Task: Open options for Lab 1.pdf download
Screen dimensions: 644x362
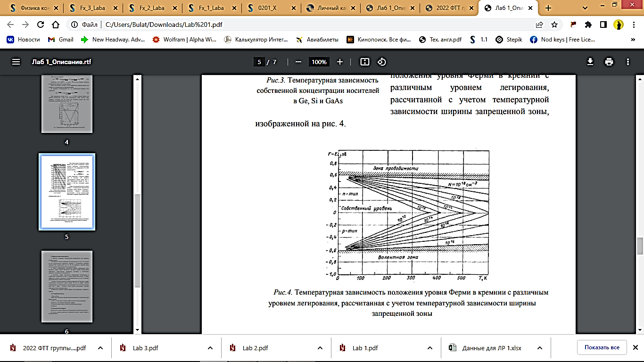Action: (430, 348)
